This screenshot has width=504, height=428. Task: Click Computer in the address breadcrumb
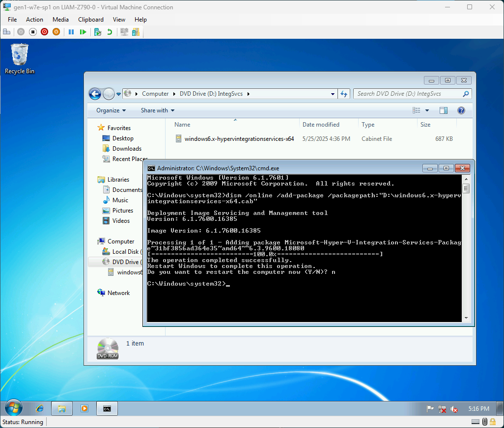click(x=155, y=94)
